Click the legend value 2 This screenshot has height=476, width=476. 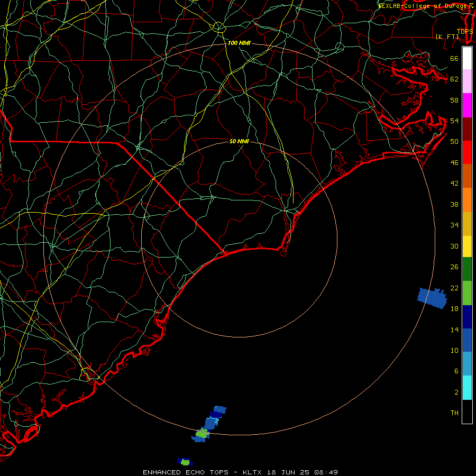(x=456, y=392)
